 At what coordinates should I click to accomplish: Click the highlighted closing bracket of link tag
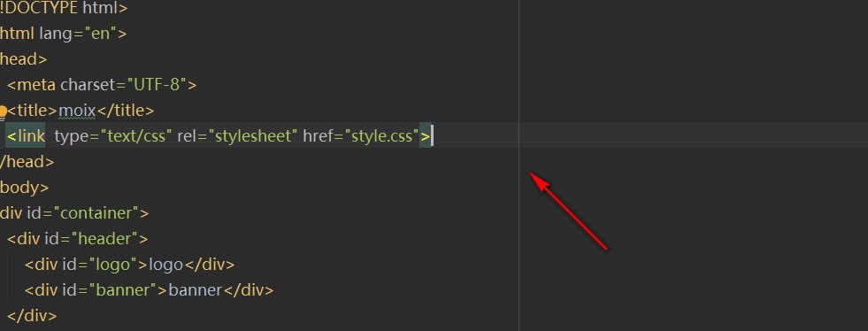point(425,136)
